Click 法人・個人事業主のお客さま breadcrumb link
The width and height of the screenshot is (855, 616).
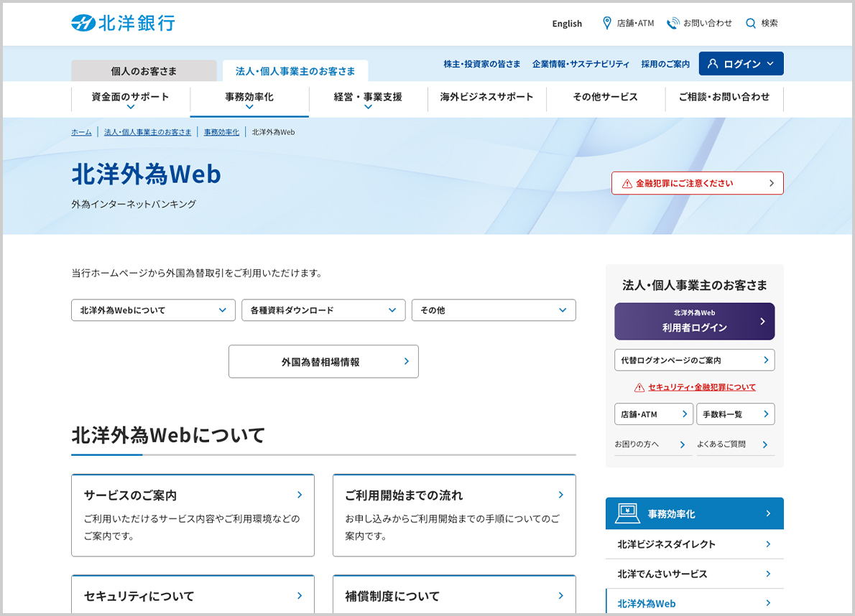pos(148,132)
